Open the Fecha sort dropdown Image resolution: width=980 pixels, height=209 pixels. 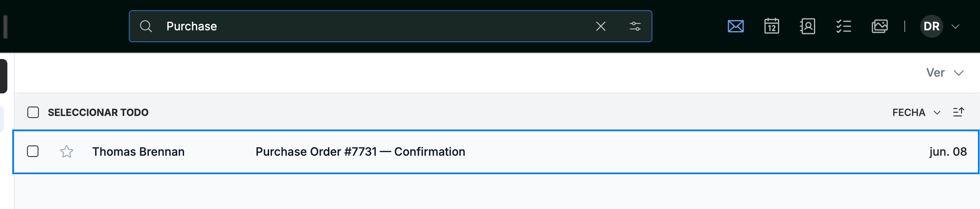pyautogui.click(x=916, y=112)
